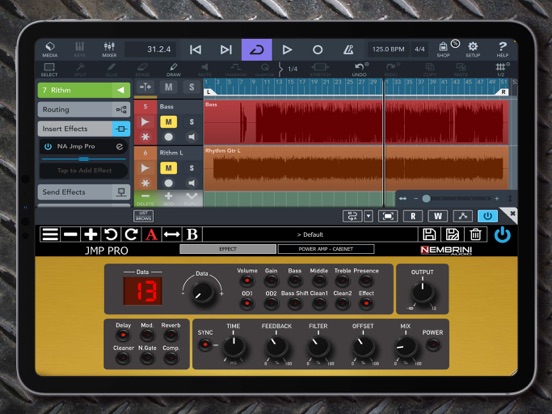The height and width of the screenshot is (414, 552).
Task: Unmute the Bass track
Action: tap(169, 122)
